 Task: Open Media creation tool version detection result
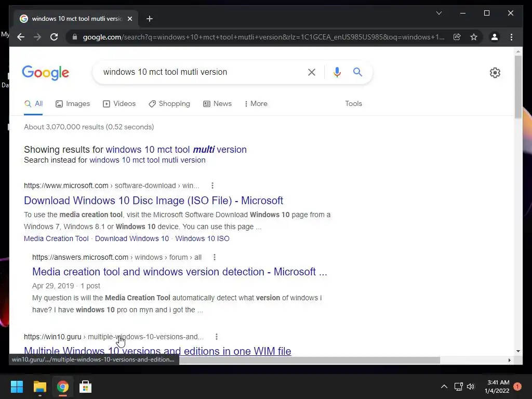tap(179, 272)
